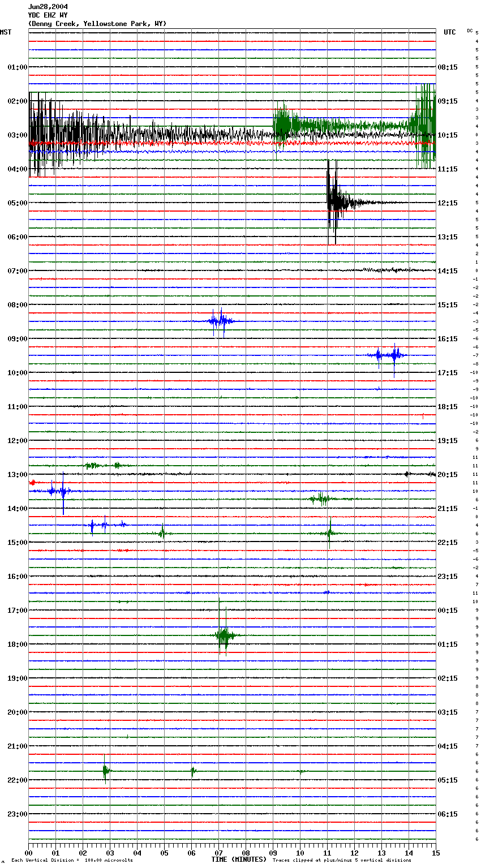Click the "(Denny Creek, Yellowstone Park, WY)" title
The height and width of the screenshot is (868, 481).
click(97, 24)
